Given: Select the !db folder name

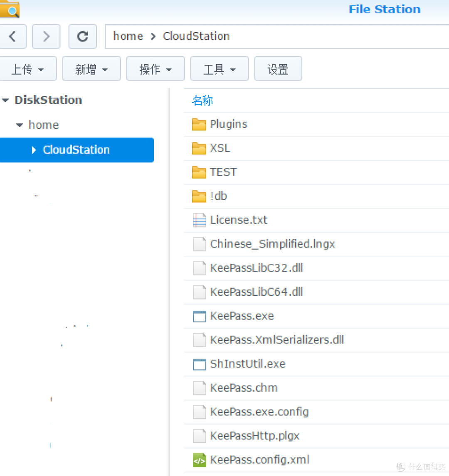Looking at the screenshot, I should [218, 196].
